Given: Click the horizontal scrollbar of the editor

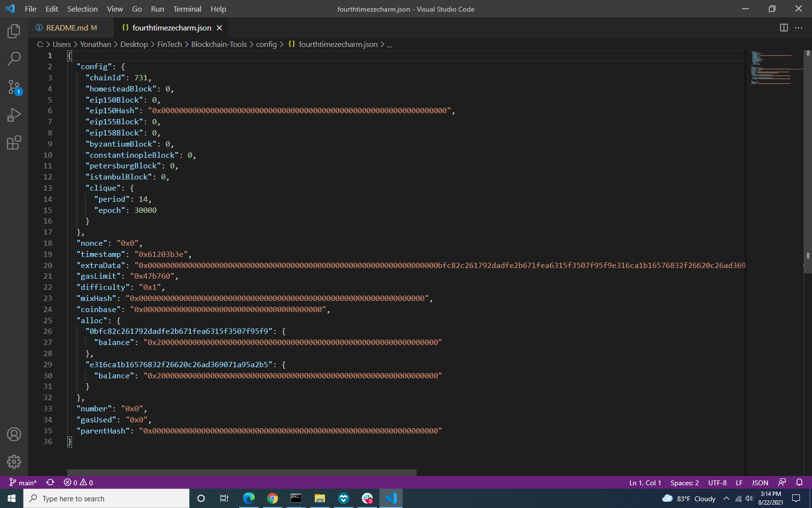Looking at the screenshot, I should coord(242,472).
